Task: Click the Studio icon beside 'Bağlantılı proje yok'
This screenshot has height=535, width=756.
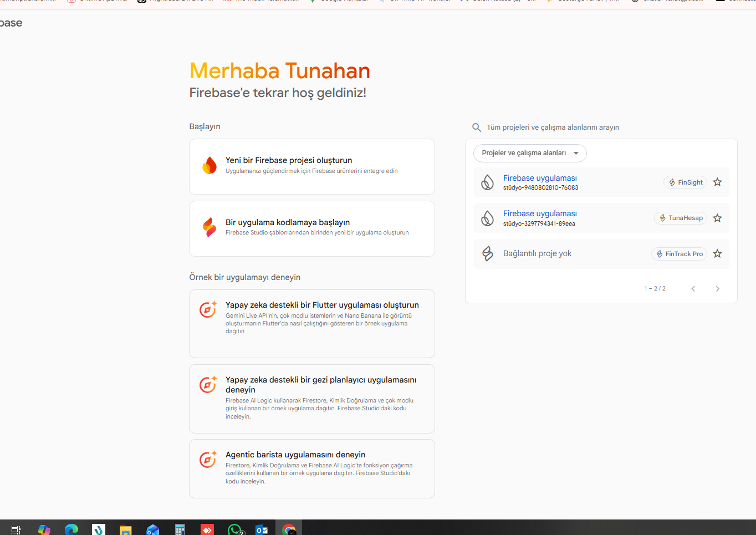Action: 487,254
